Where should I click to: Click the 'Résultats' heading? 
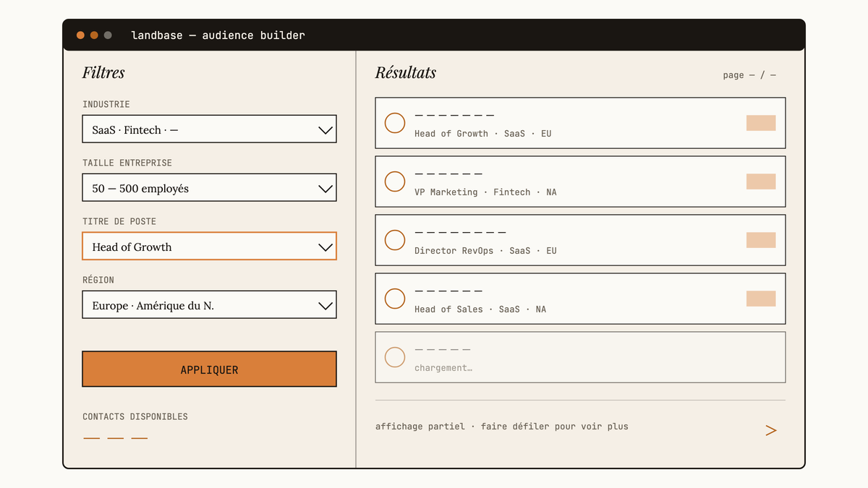(406, 73)
